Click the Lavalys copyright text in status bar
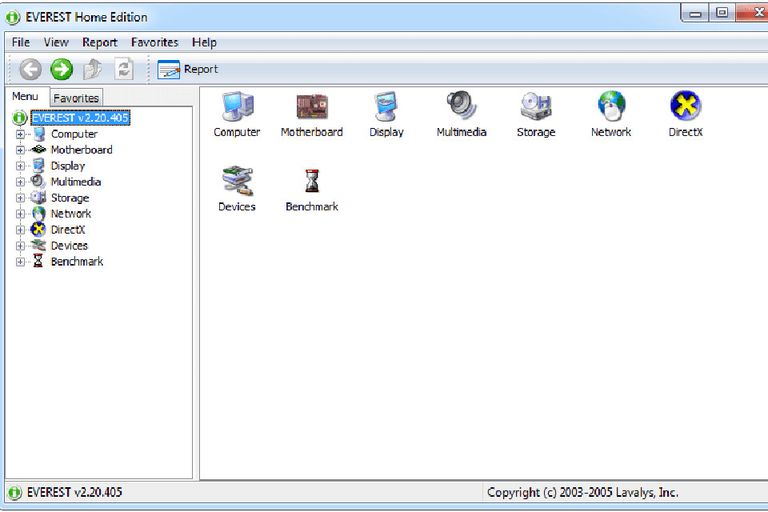This screenshot has width=768, height=512. [x=582, y=492]
